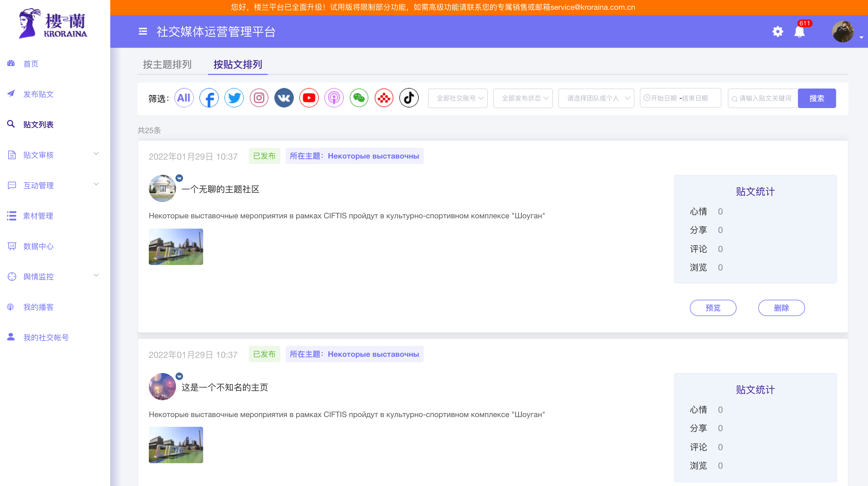Select the Facebook platform filter icon
This screenshot has height=486, width=868.
coord(209,98)
